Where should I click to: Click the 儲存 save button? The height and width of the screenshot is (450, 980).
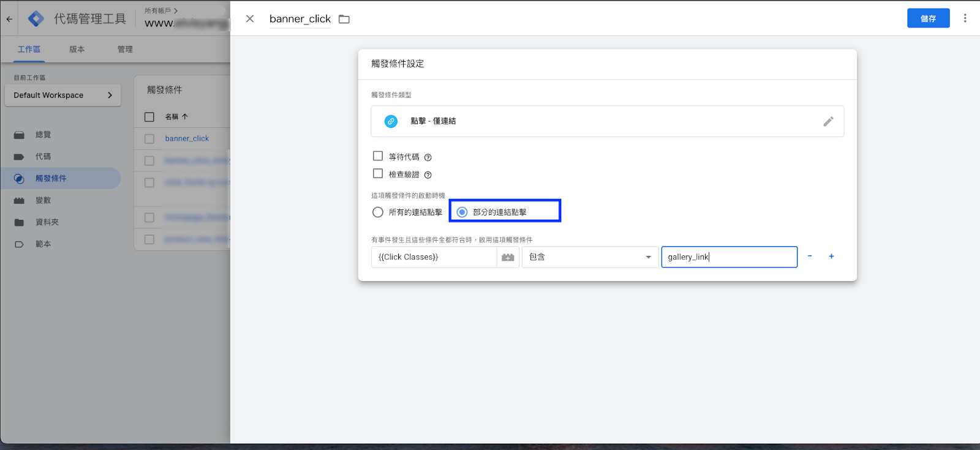click(x=928, y=18)
